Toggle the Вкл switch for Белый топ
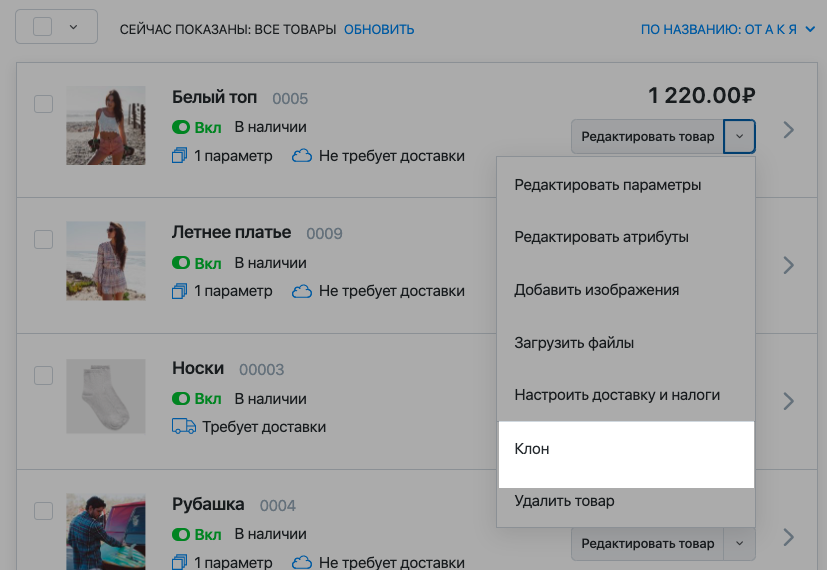Screen dimensions: 827x570 pos(181,127)
